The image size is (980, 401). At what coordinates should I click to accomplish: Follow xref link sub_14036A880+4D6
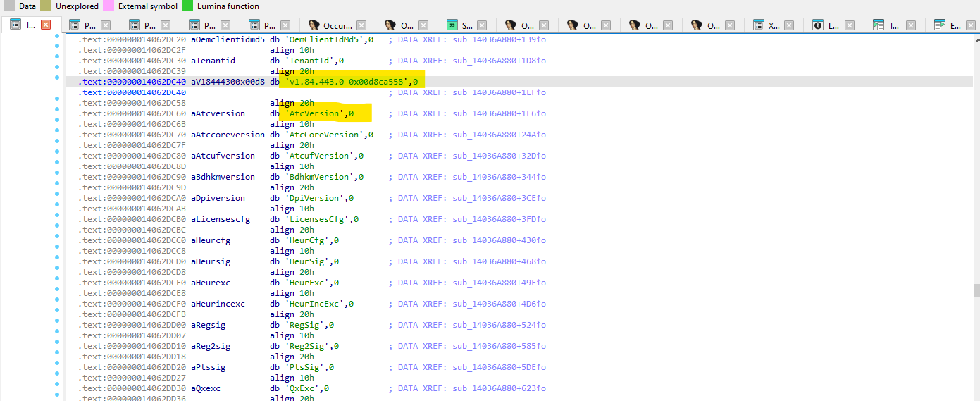[499, 304]
